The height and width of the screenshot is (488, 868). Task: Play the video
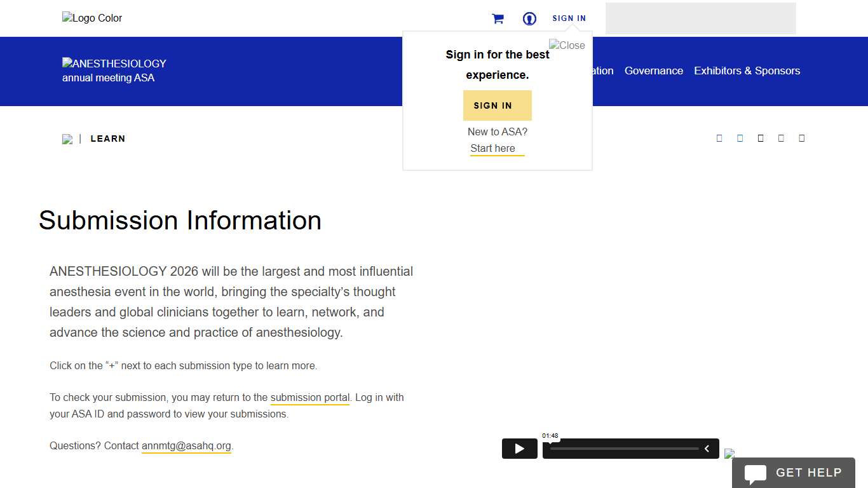coord(520,449)
